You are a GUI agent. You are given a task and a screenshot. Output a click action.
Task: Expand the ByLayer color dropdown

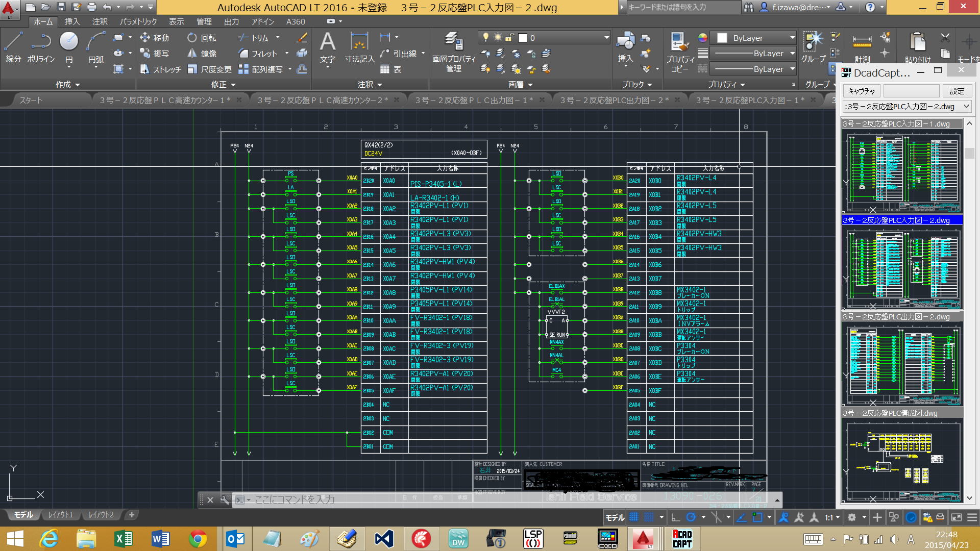click(x=792, y=38)
